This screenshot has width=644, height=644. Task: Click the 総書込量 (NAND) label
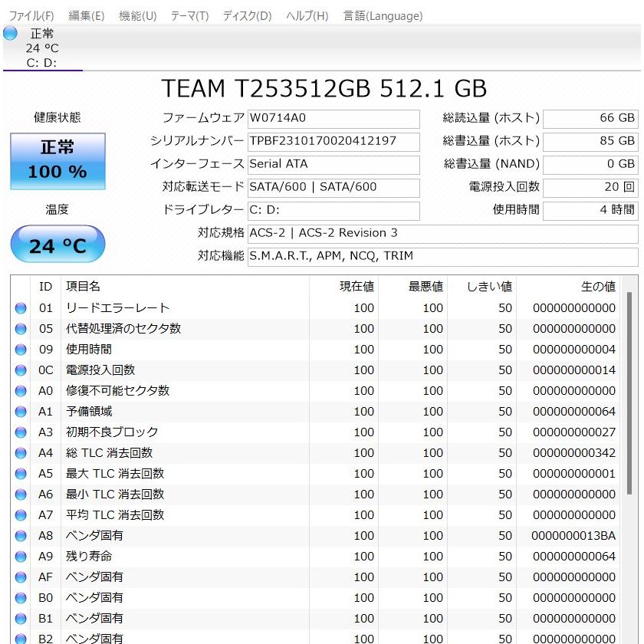click(x=491, y=164)
